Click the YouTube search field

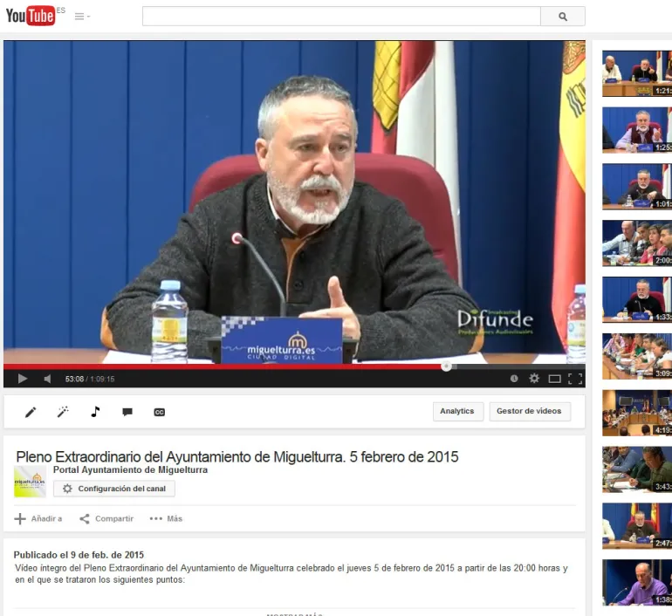(341, 17)
